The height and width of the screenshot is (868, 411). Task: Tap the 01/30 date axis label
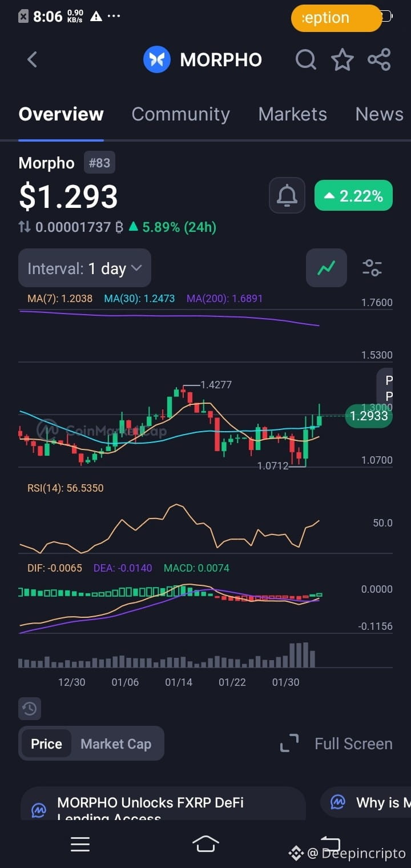click(285, 682)
